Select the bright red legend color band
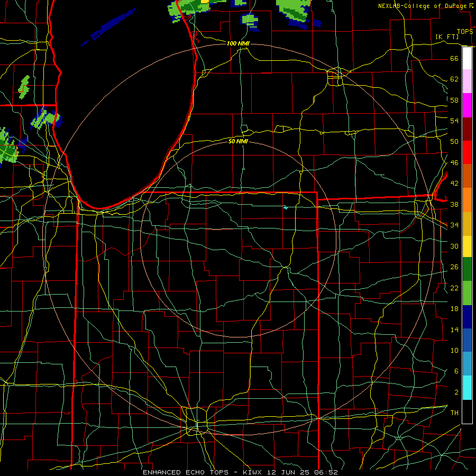The height and width of the screenshot is (476, 476). pos(467,152)
